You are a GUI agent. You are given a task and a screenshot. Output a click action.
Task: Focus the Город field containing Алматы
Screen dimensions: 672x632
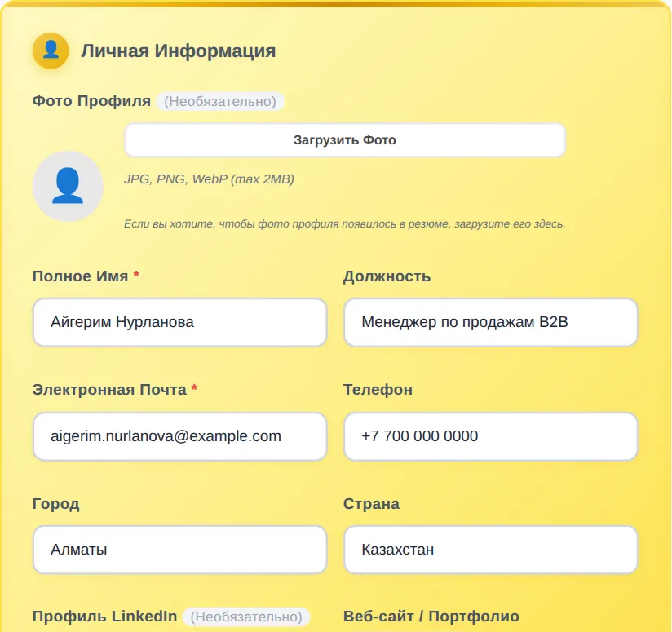(180, 550)
